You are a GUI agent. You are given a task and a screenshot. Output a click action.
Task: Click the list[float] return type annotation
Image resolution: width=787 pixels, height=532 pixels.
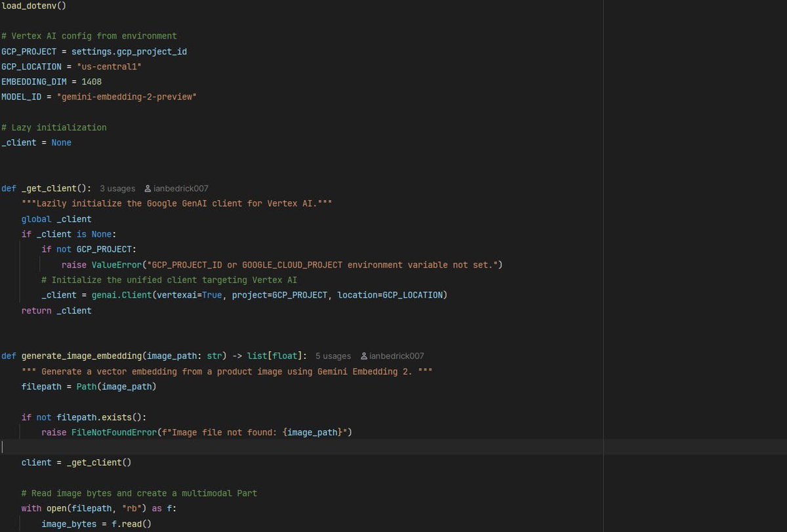point(275,356)
